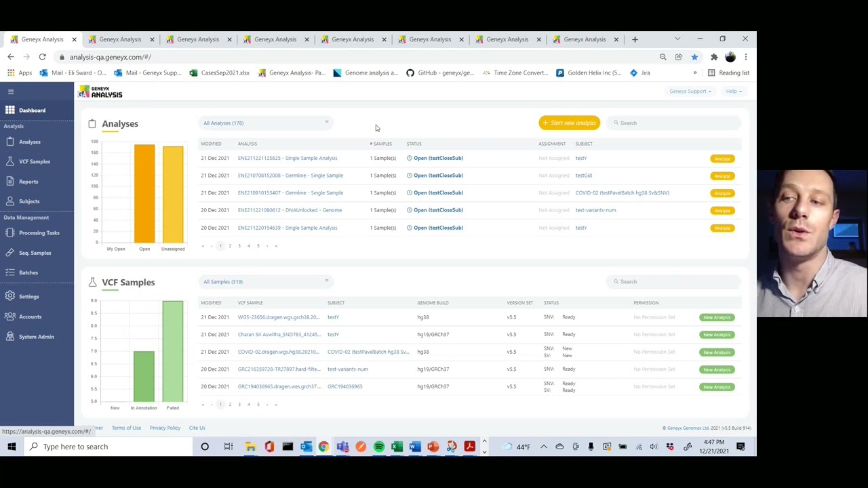
Task: Click Analyze for the testGid row
Action: [x=722, y=176]
